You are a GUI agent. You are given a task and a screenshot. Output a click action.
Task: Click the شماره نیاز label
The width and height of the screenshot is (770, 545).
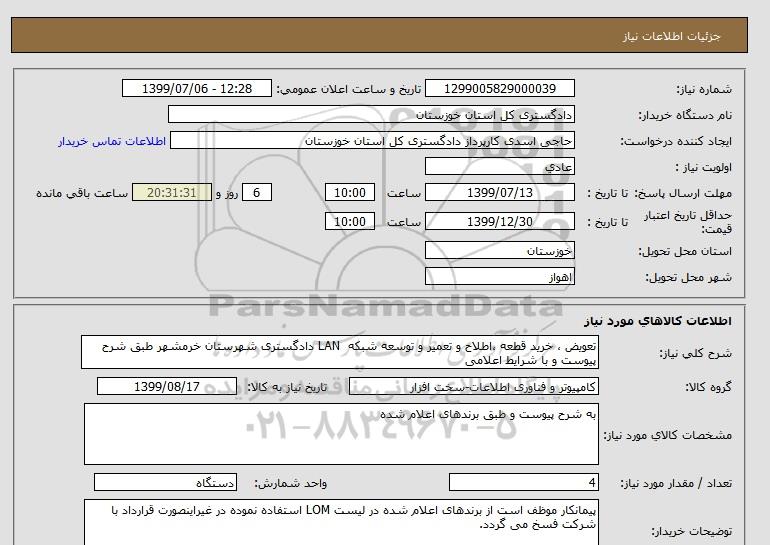(704, 89)
